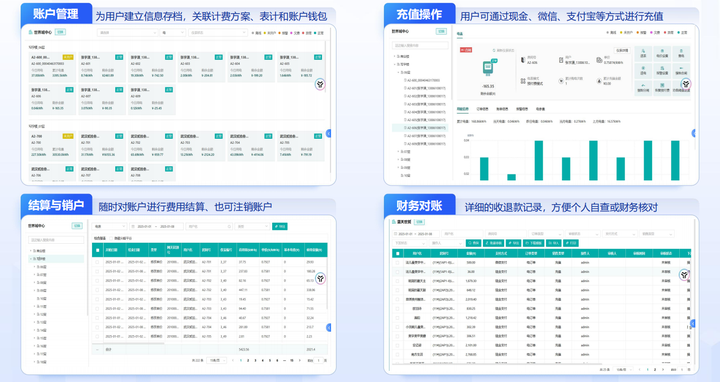Click the blue side-collapse arrow in 结算与销户 panel

pos(329,327)
